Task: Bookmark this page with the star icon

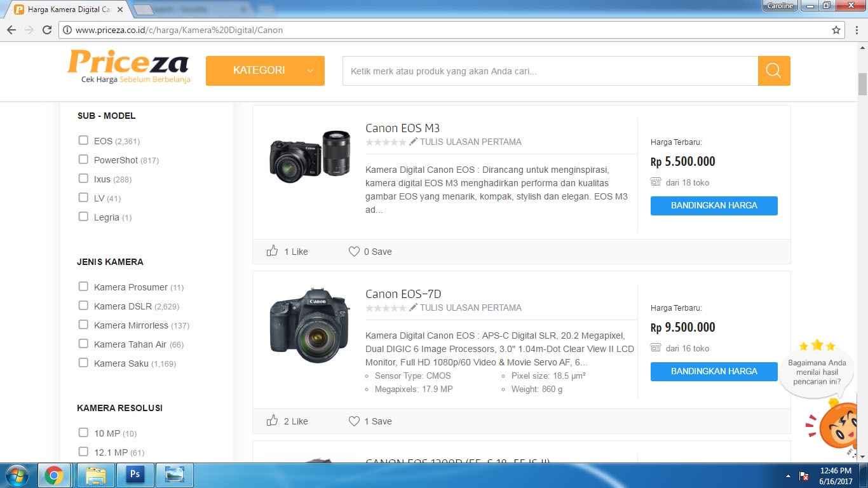Action: click(x=836, y=30)
